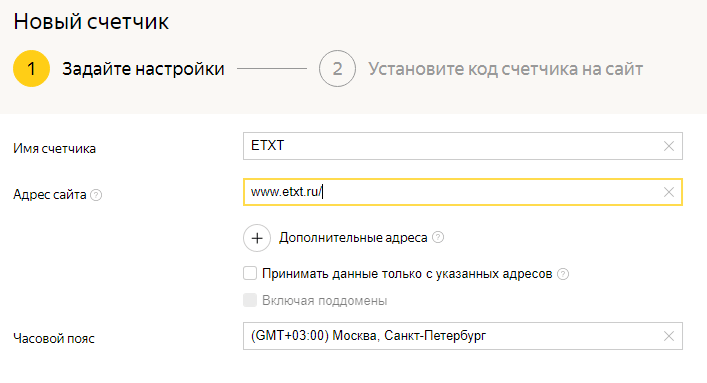Go to Задайте настройки step label
The image size is (707, 383).
coord(143,69)
